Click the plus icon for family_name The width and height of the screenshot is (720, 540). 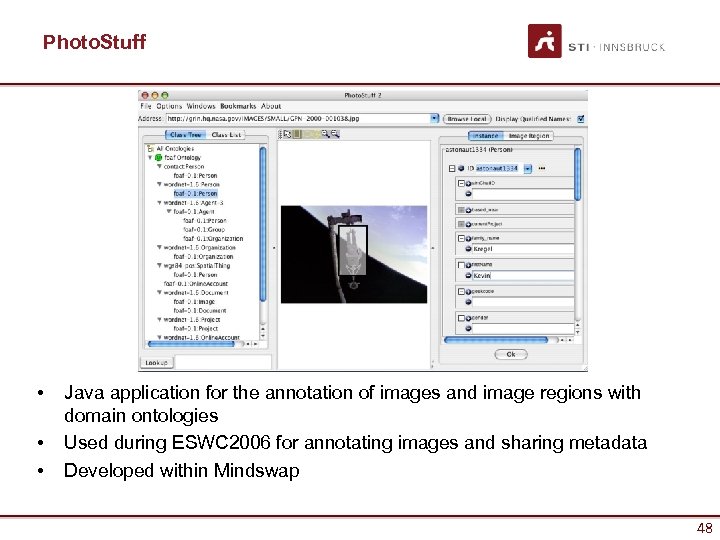coord(468,238)
